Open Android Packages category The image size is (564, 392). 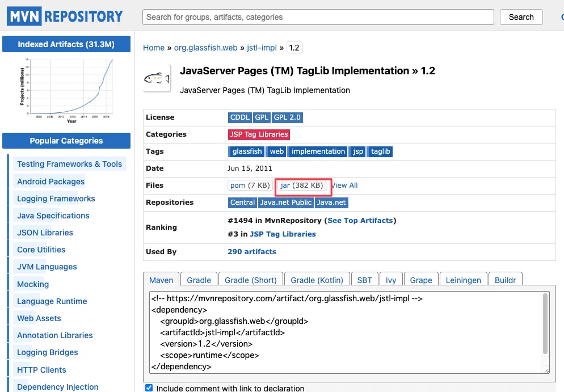[x=50, y=182]
